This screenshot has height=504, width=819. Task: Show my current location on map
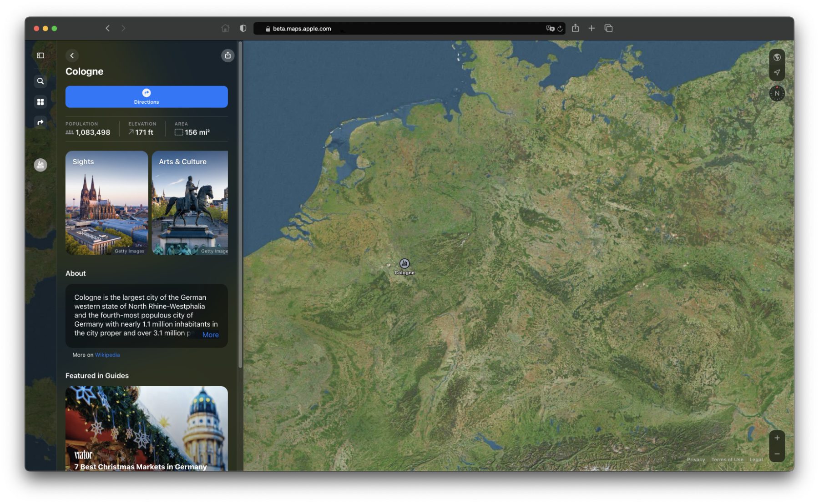[x=777, y=73]
